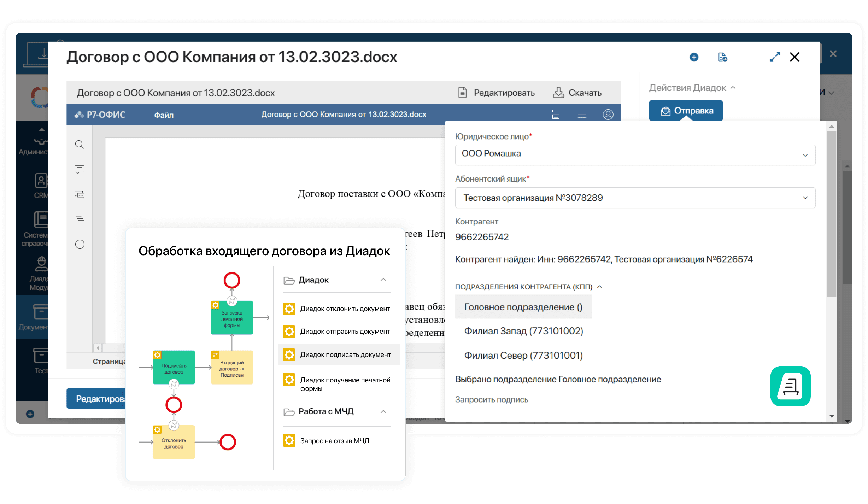
Task: Collapse Подразделения контрагента (КПП) section
Action: (x=600, y=287)
